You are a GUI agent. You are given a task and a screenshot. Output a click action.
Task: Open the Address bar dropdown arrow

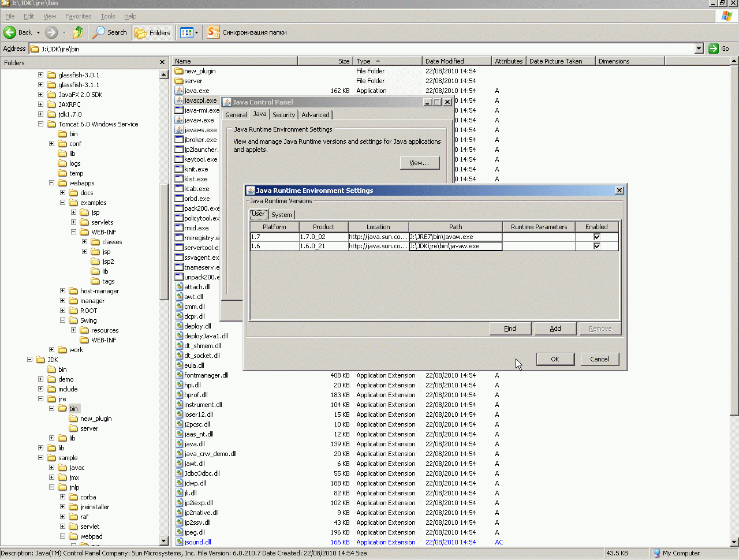(x=699, y=48)
